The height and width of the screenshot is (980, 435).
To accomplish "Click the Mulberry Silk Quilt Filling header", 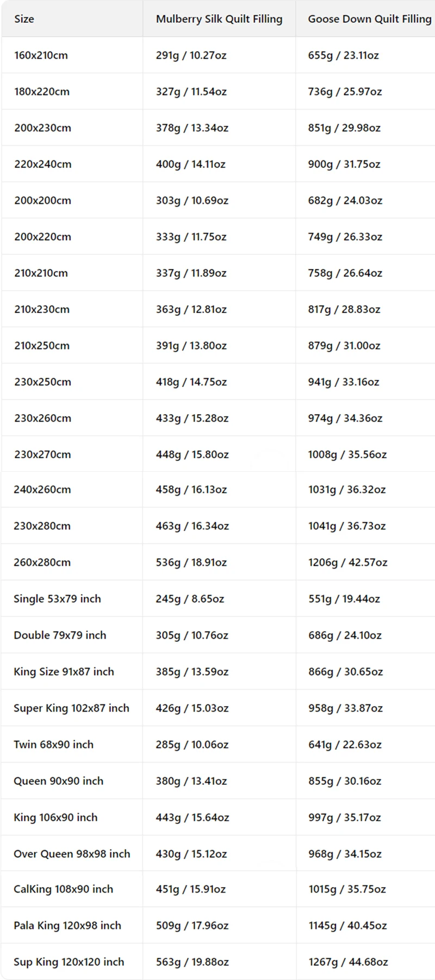I will 219,19.
